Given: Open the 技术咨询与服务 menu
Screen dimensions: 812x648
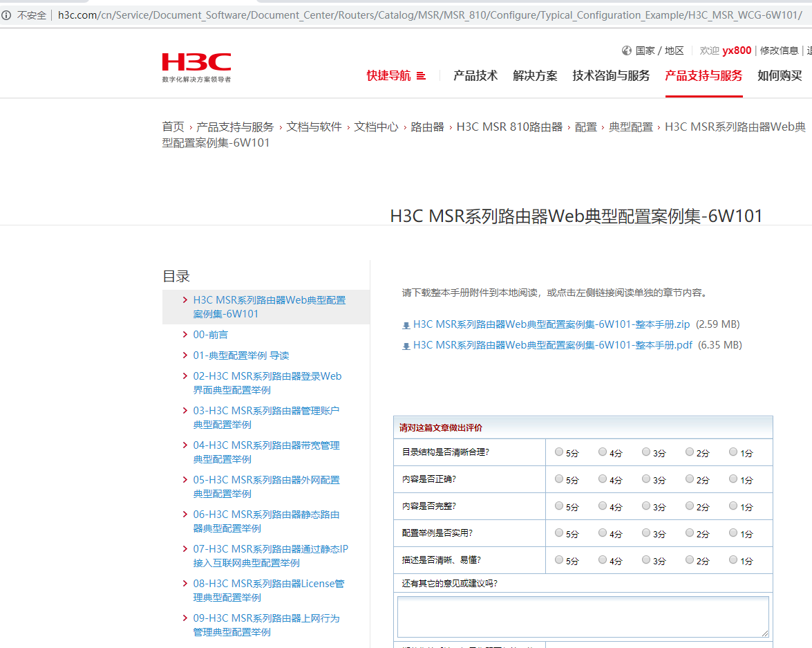Looking at the screenshot, I should [611, 75].
